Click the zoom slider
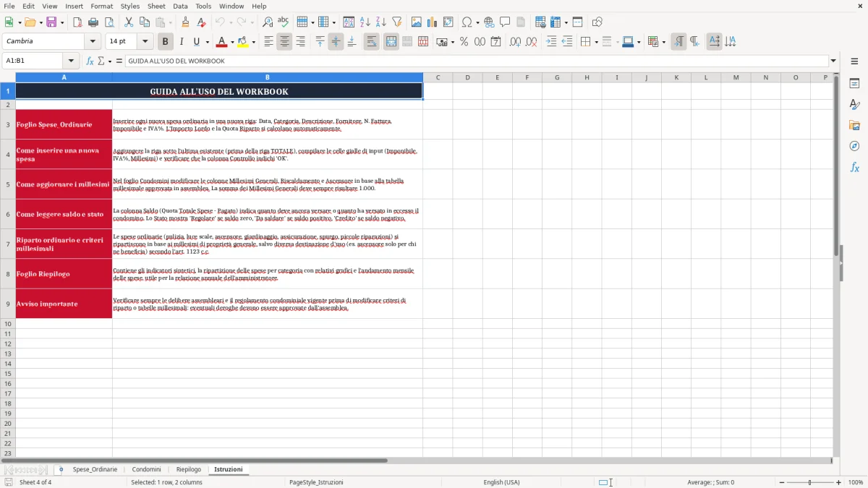 pos(809,482)
